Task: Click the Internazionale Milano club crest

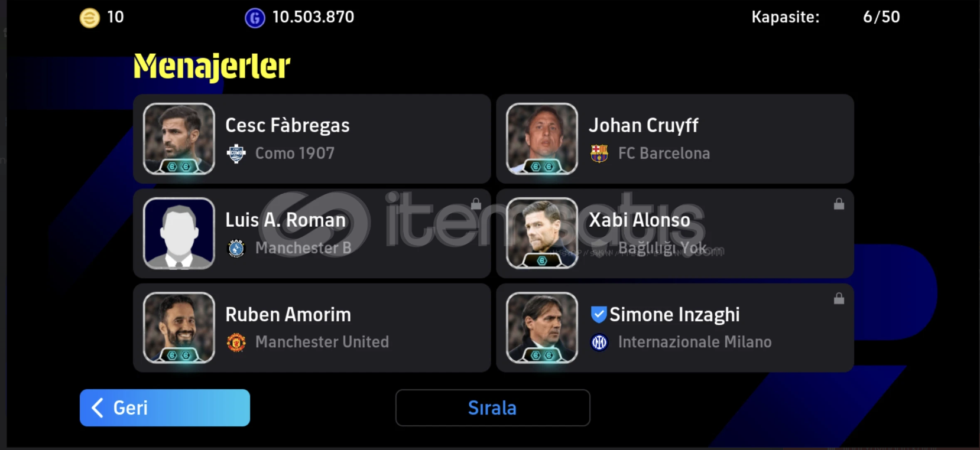Action: tap(599, 343)
